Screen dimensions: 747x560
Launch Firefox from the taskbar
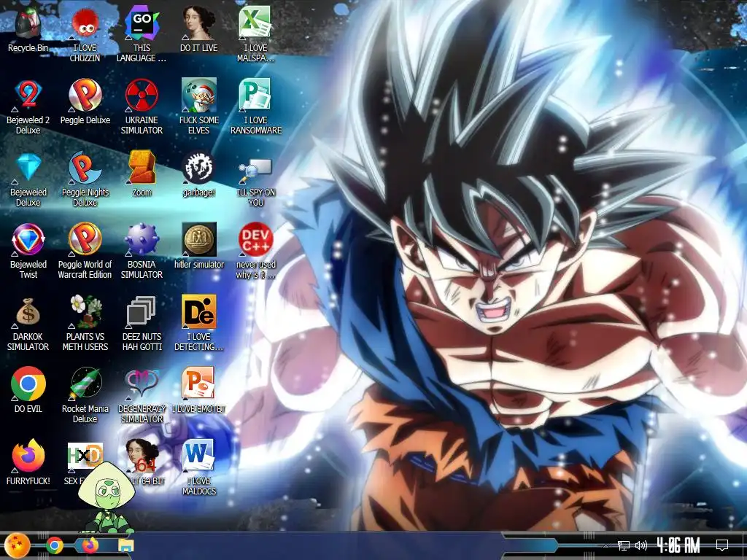tap(90, 545)
